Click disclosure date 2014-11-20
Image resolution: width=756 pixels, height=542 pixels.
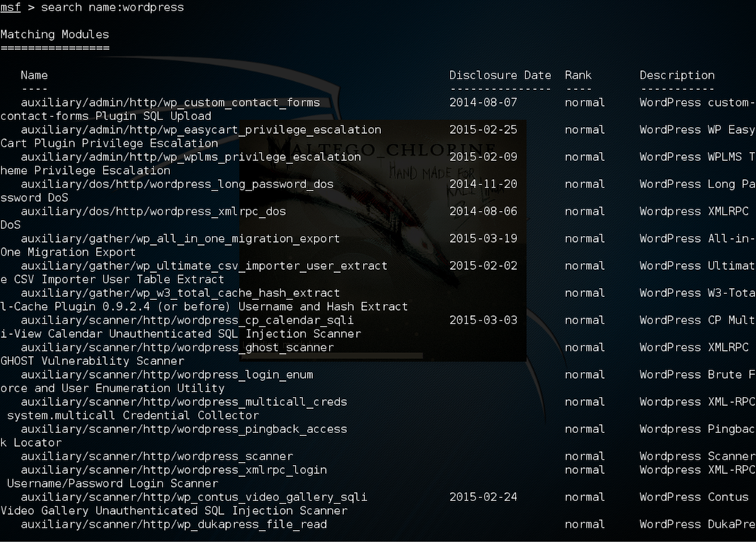tap(483, 184)
